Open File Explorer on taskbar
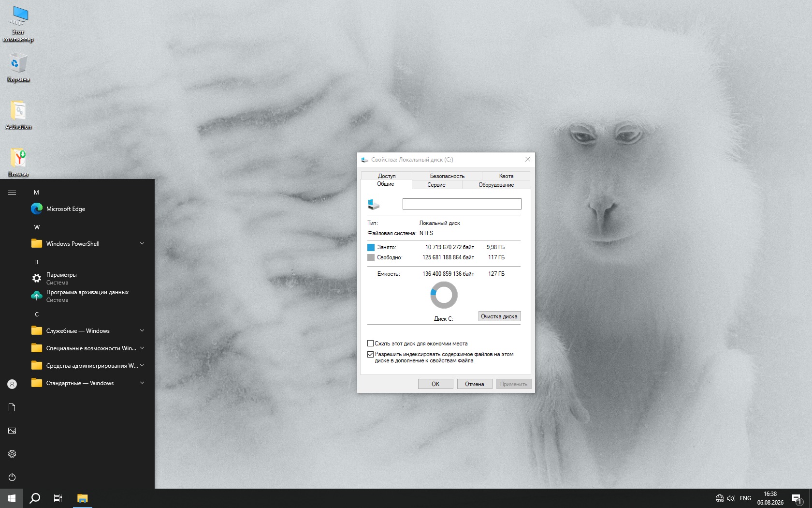The image size is (812, 508). coord(83,498)
